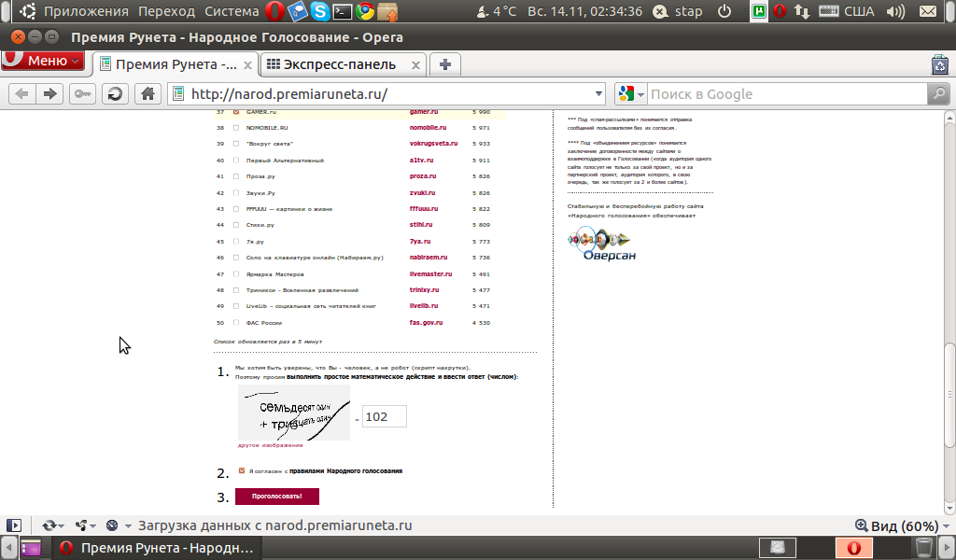Open the weather indicator showing 4 °C
Viewport: 956px width, 560px height.
pos(497,11)
